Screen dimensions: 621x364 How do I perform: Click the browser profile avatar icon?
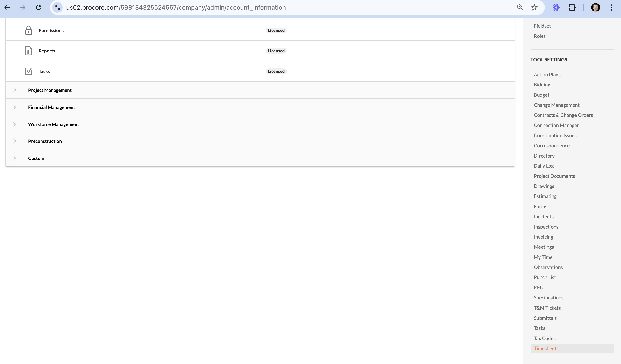click(x=595, y=7)
